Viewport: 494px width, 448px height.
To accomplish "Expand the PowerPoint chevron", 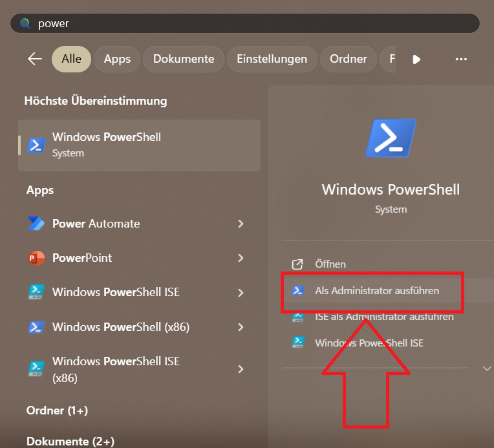I will [241, 258].
